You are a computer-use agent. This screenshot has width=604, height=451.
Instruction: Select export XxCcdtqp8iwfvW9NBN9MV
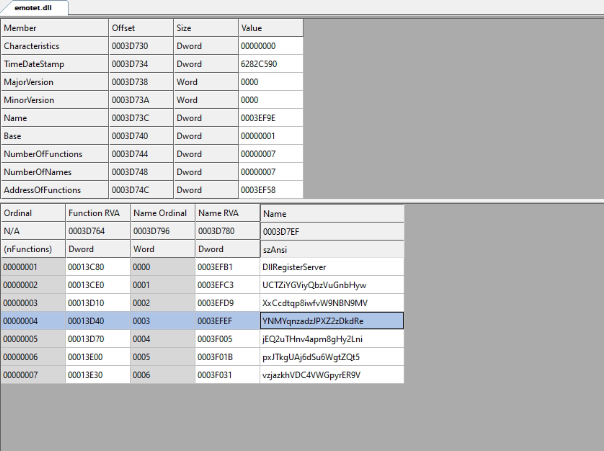332,303
